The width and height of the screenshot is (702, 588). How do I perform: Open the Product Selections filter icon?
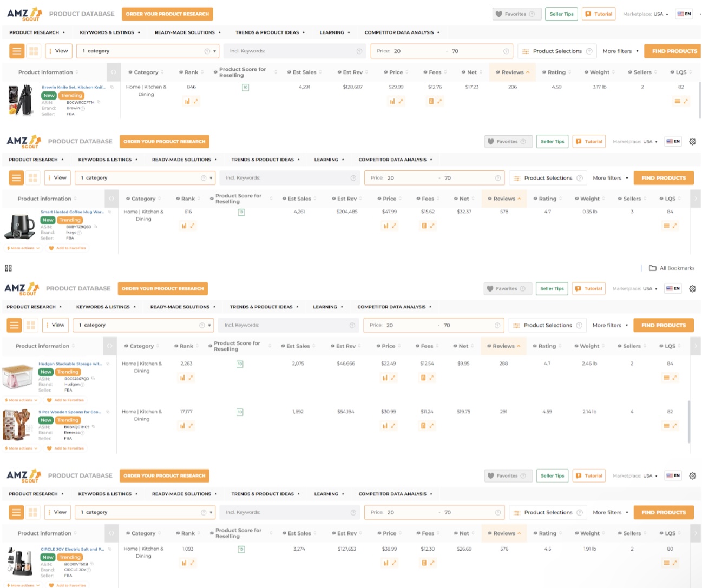(x=525, y=51)
